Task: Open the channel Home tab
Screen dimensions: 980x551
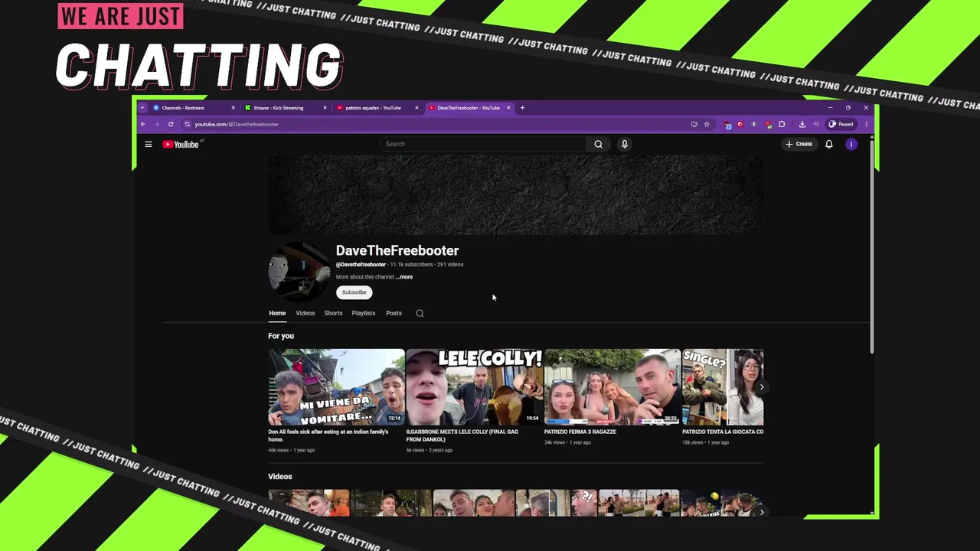Action: point(277,313)
